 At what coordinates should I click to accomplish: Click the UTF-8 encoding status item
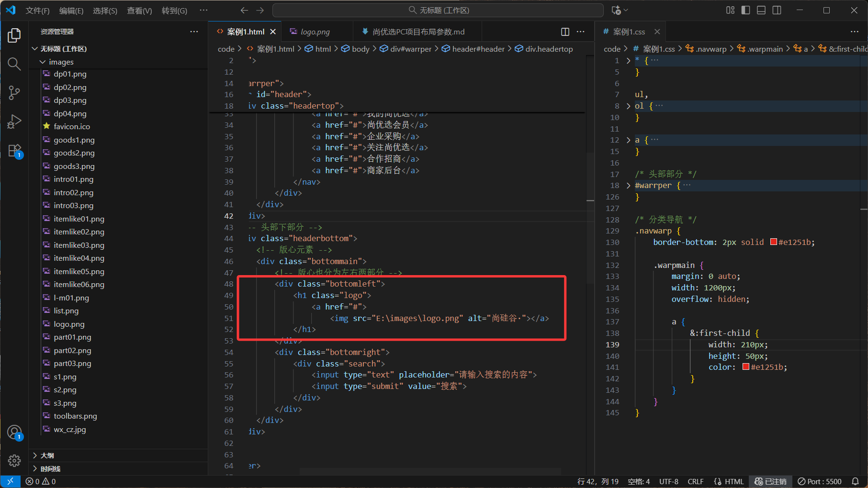[669, 481]
